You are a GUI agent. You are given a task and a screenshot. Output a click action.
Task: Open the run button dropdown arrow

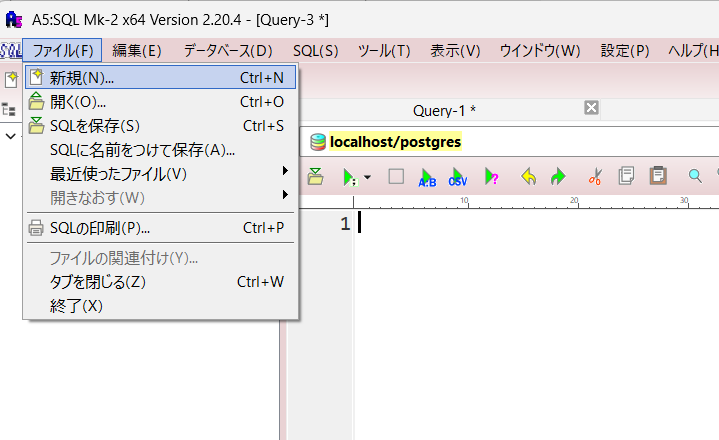368,178
